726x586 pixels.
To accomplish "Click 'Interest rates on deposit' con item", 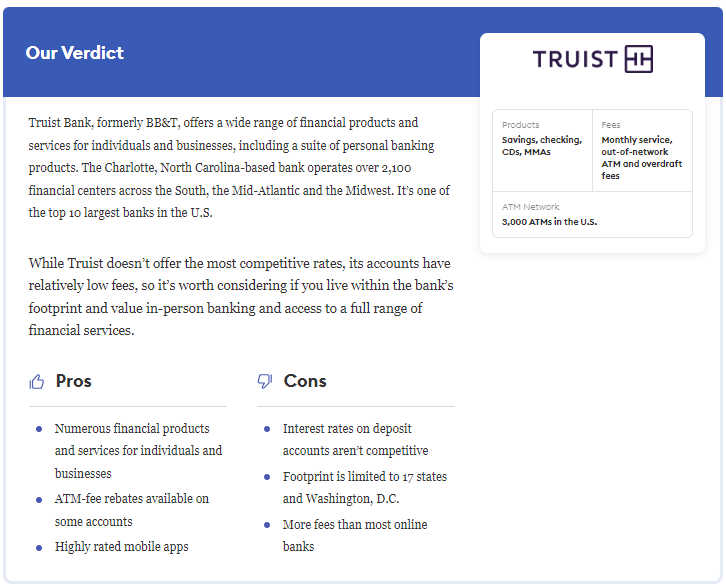I will [356, 439].
